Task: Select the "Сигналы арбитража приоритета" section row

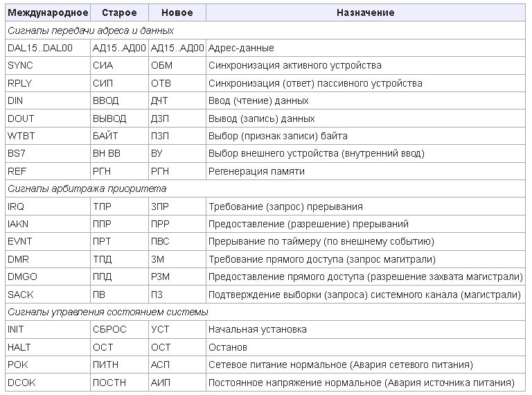Action: (87, 188)
